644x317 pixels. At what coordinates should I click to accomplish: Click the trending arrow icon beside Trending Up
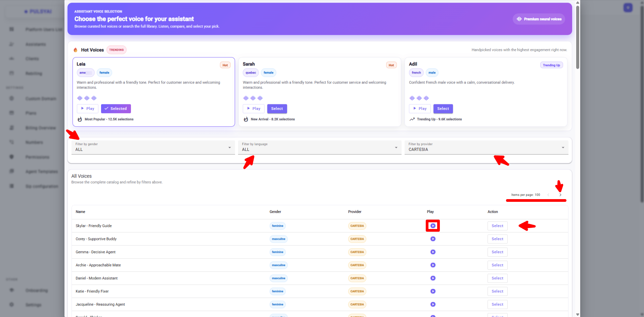tap(412, 119)
